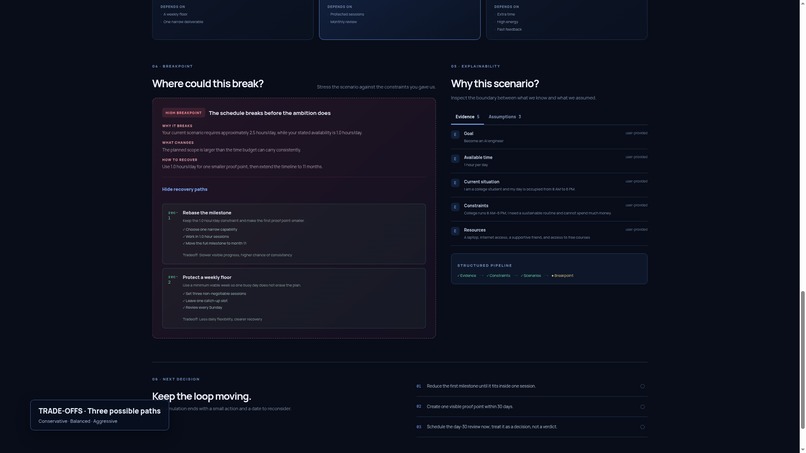Collapse recovery paths with Hide recovery paths
Image resolution: width=806 pixels, height=453 pixels.
[185, 189]
